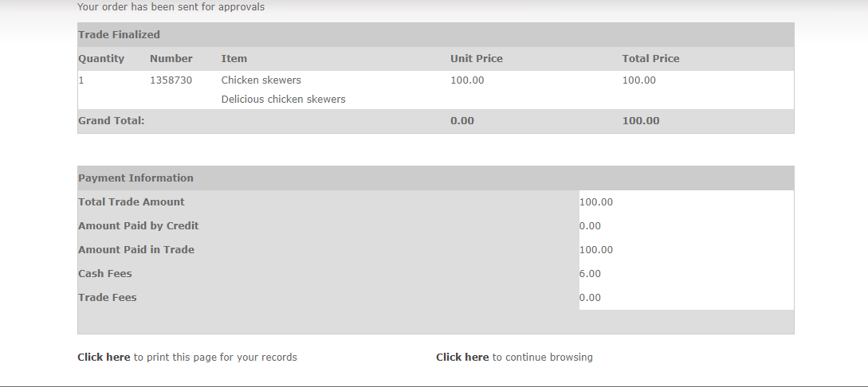Click the Number column header
The height and width of the screenshot is (387, 868).
click(171, 59)
